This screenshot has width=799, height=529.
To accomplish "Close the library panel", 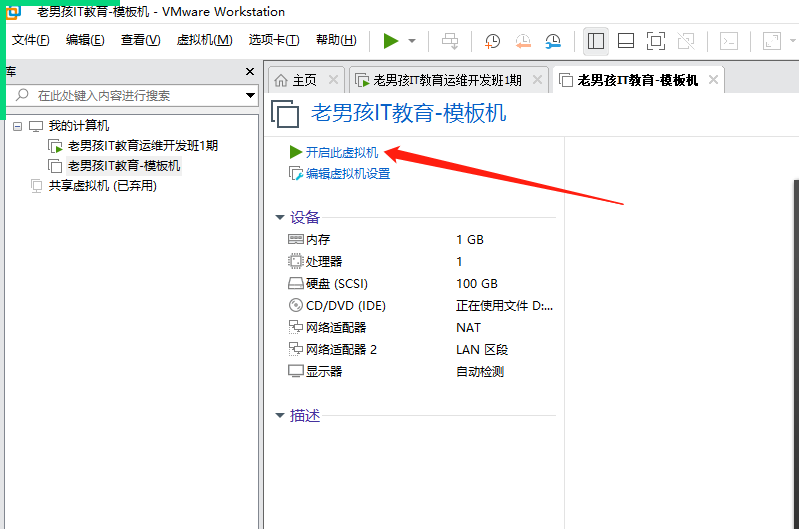I will (250, 71).
